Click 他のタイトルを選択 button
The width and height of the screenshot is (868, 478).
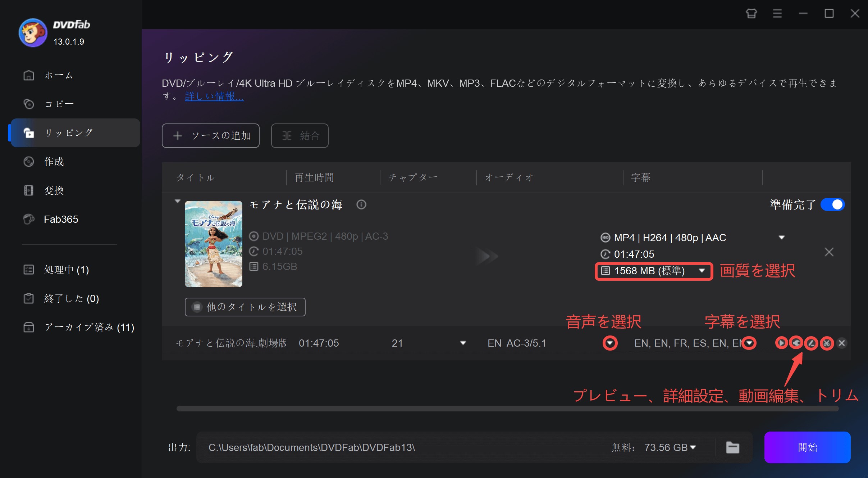click(x=245, y=307)
